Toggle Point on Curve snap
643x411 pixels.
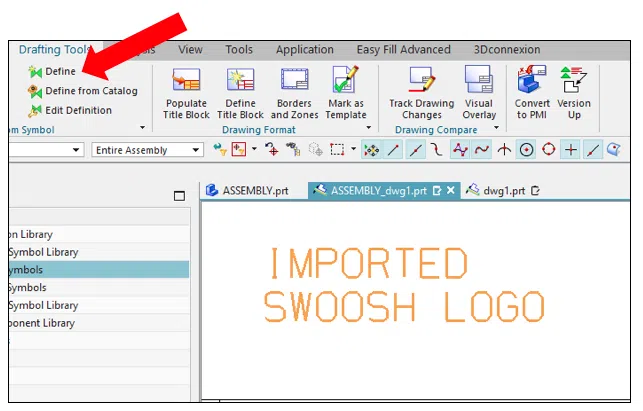pos(593,150)
